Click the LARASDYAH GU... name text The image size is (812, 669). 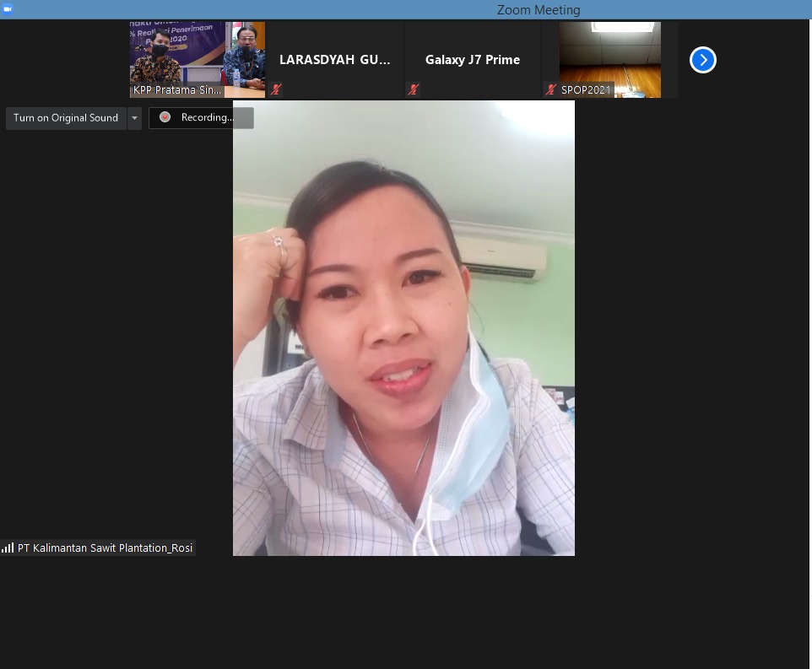[x=335, y=60]
